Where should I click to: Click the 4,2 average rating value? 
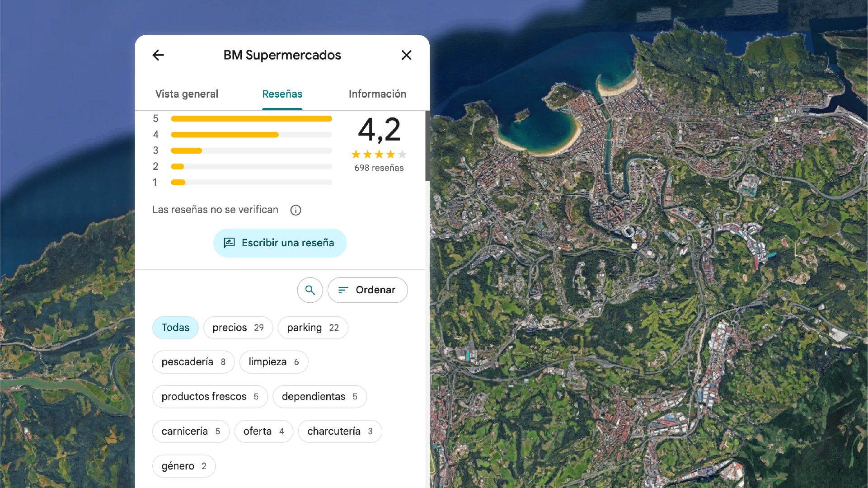pyautogui.click(x=379, y=130)
